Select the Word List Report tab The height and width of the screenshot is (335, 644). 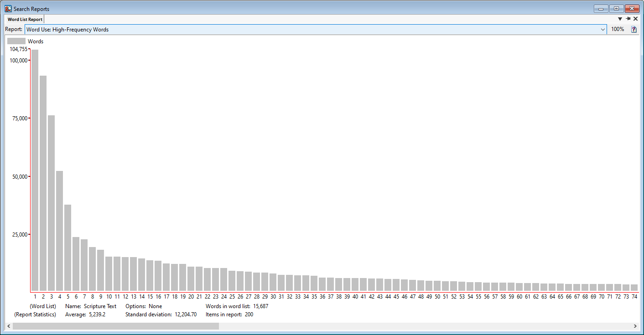click(x=25, y=20)
